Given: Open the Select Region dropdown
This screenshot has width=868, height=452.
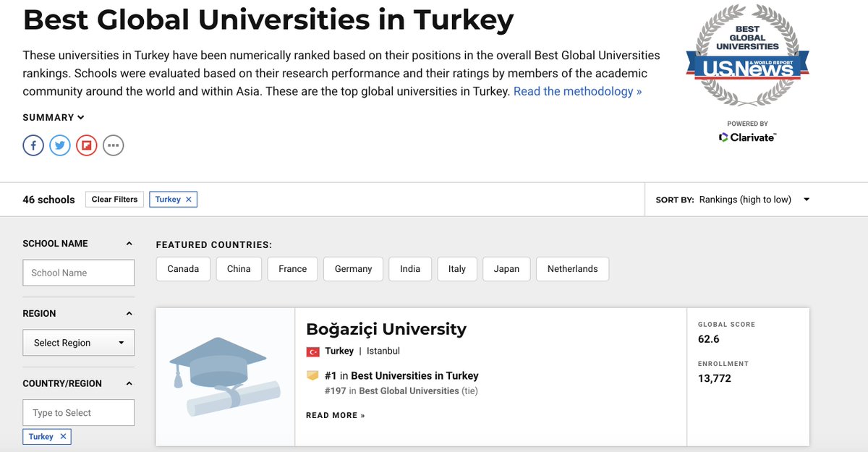Looking at the screenshot, I should (x=78, y=342).
